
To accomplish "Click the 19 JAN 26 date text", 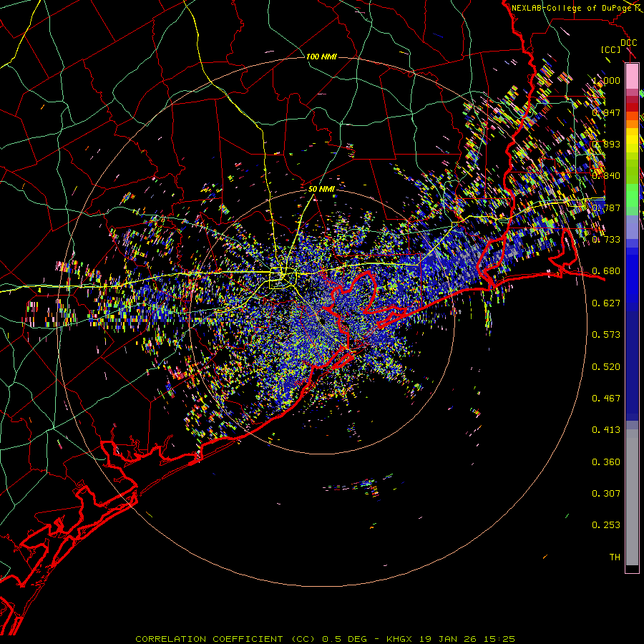I will 447,639.
